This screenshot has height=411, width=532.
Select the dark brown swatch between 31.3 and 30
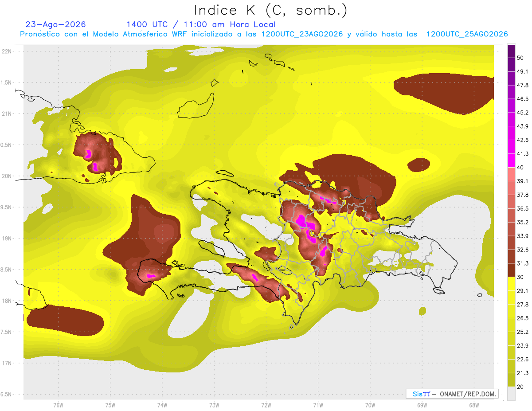pyautogui.click(x=512, y=270)
